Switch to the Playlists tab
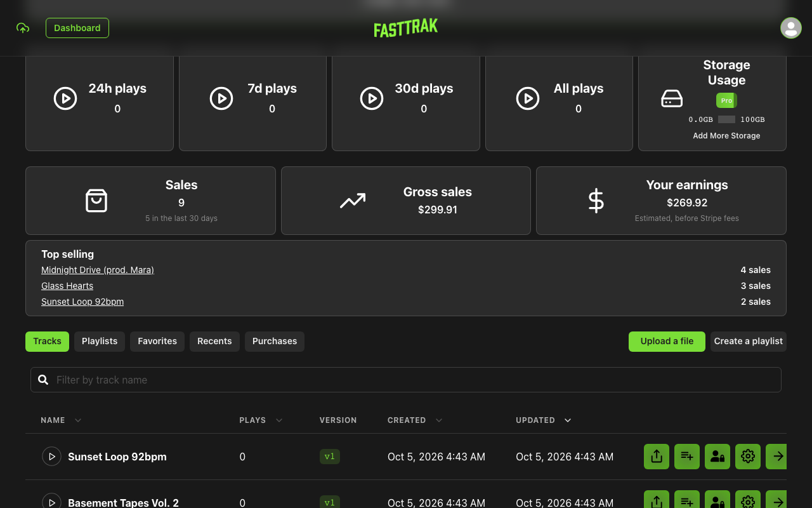 100,341
